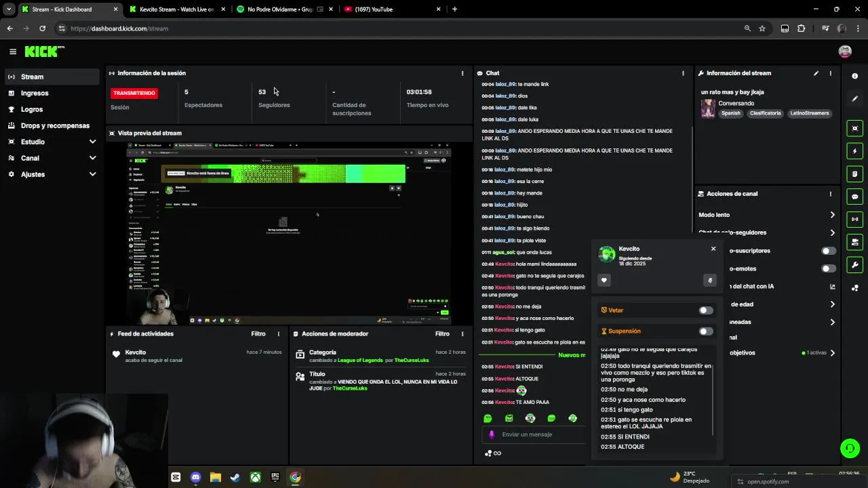Open the objetivos arrow with 1 activas
This screenshot has width=868, height=488.
tap(832, 353)
